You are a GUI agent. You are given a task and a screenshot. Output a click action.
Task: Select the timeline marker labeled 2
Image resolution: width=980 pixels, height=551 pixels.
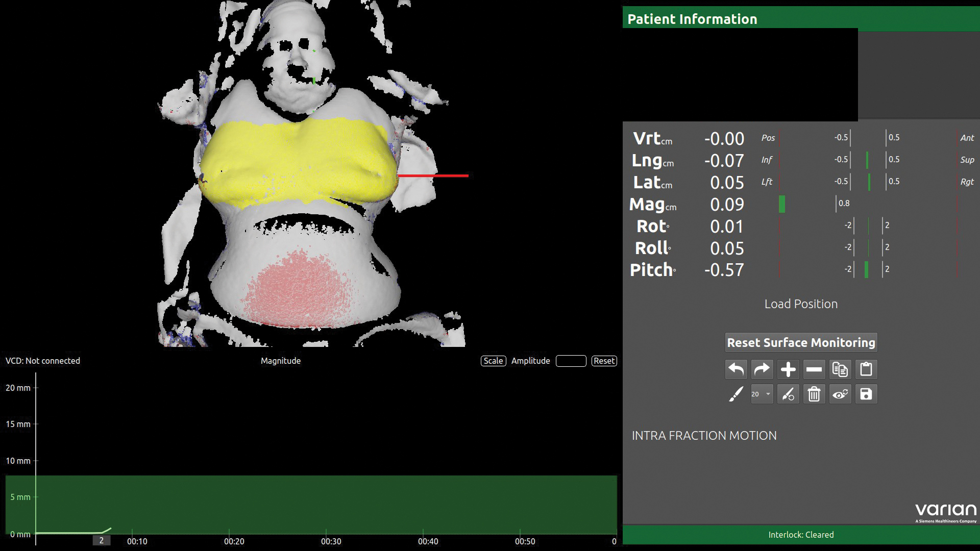pos(101,540)
